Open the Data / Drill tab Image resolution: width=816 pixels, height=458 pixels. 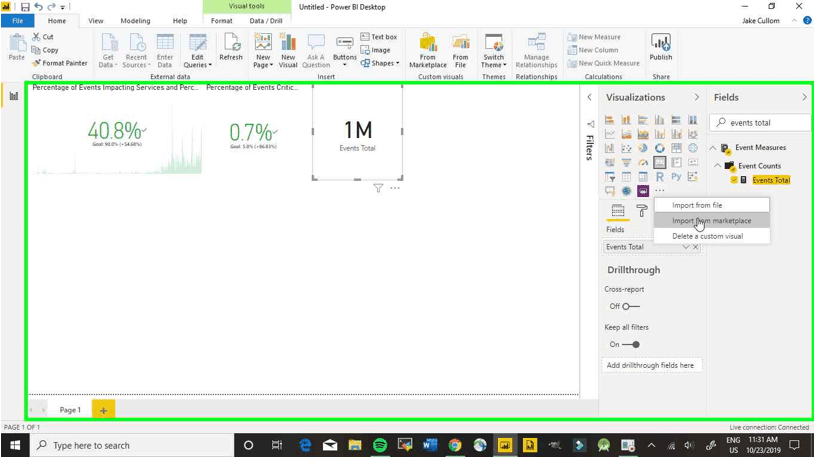click(x=266, y=21)
